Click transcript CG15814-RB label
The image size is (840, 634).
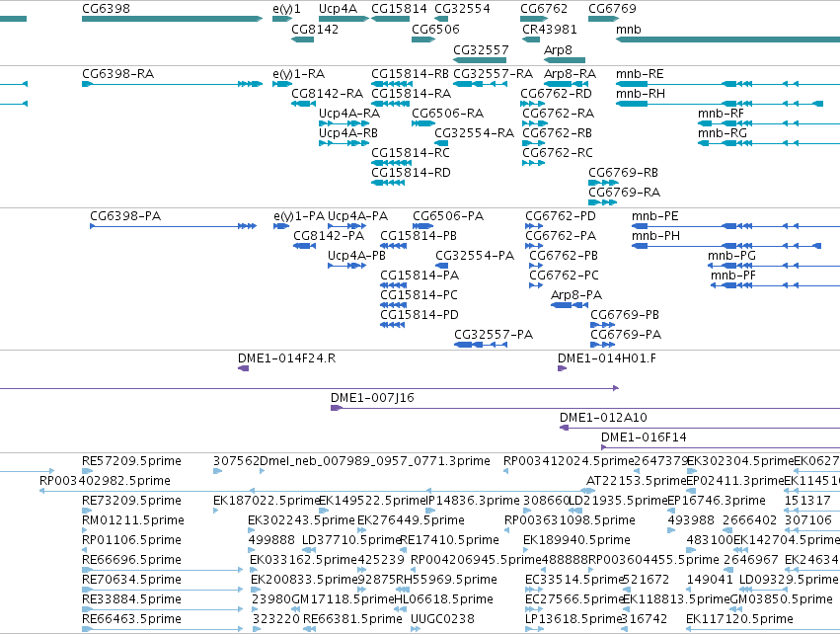(x=410, y=73)
